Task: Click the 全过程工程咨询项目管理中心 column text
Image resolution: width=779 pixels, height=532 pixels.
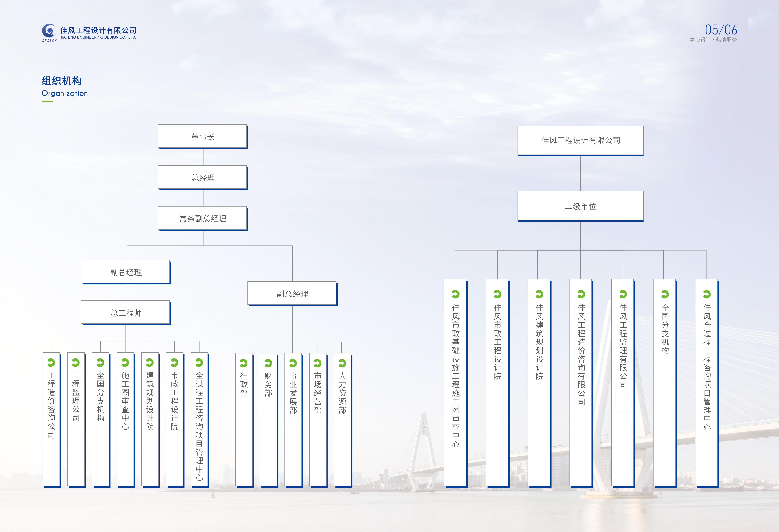Action: coord(199,426)
